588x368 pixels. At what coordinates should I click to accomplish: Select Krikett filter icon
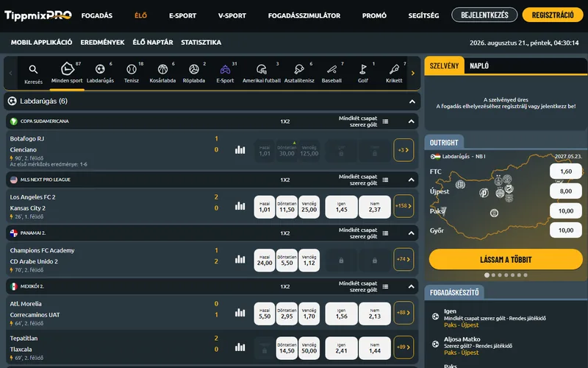click(394, 69)
